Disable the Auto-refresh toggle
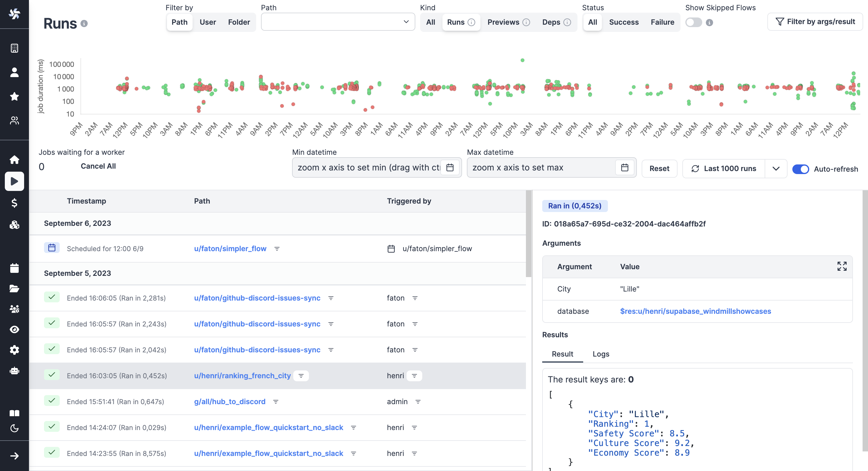 click(x=801, y=169)
